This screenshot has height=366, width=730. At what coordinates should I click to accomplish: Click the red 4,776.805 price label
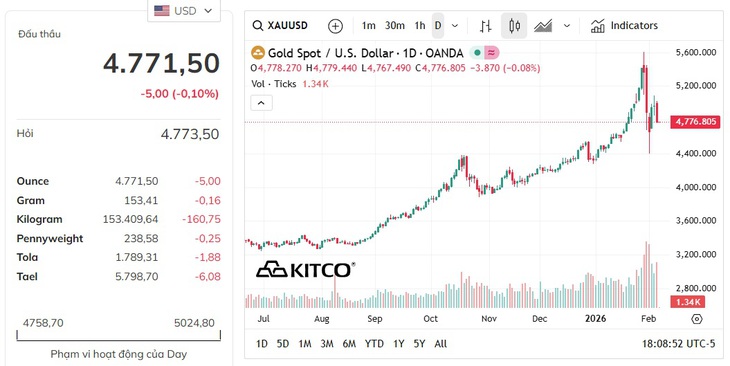(695, 122)
